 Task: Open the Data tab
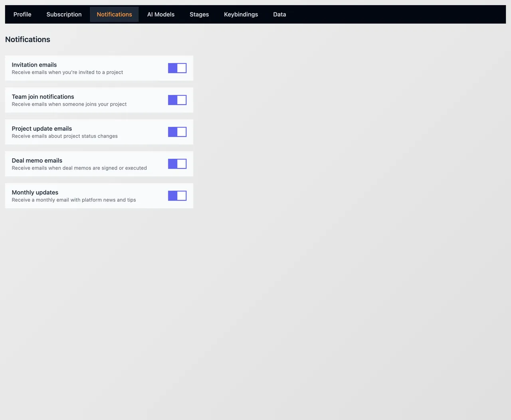coord(279,14)
